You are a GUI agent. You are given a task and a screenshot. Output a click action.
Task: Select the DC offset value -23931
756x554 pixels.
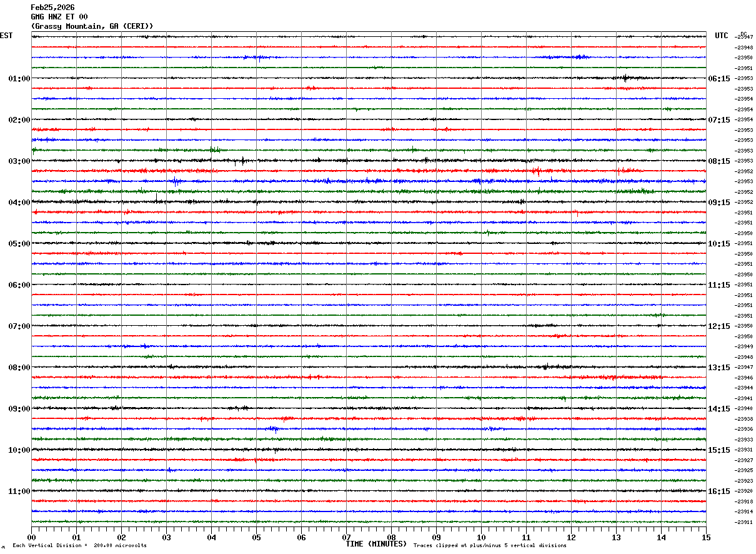pyautogui.click(x=744, y=450)
